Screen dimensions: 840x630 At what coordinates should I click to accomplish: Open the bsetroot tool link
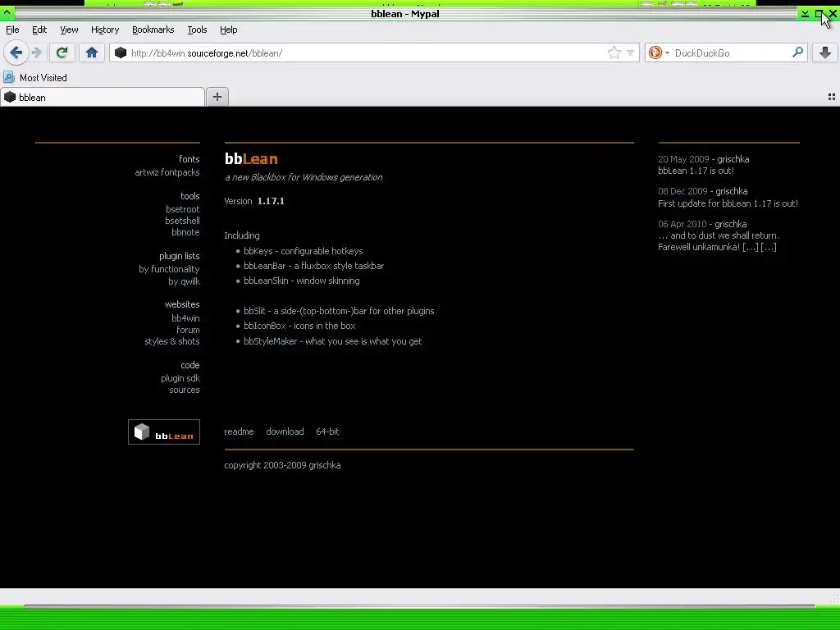pyautogui.click(x=183, y=209)
